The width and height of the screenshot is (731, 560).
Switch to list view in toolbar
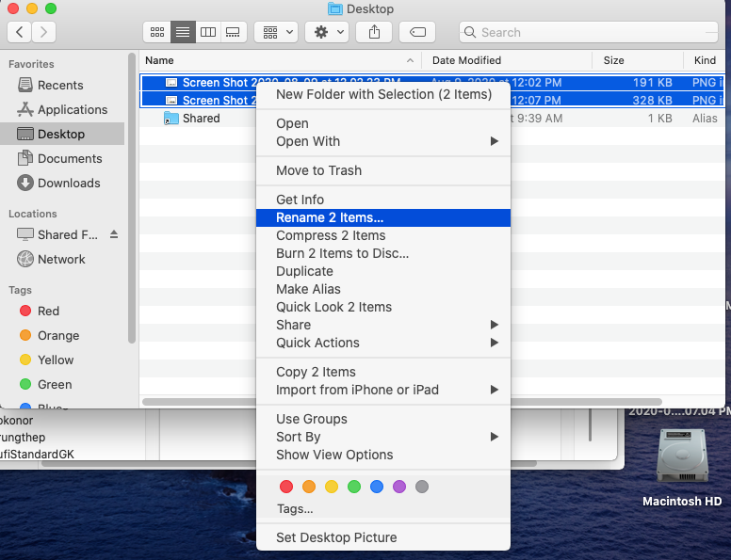pyautogui.click(x=183, y=32)
